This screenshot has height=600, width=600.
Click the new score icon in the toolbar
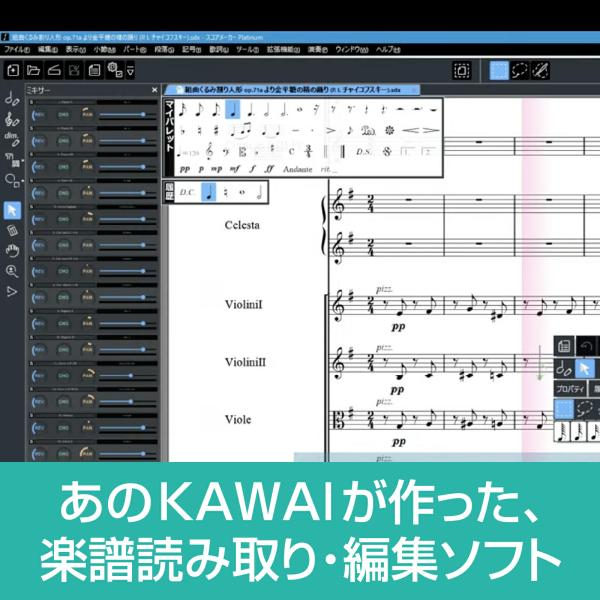coord(13,70)
